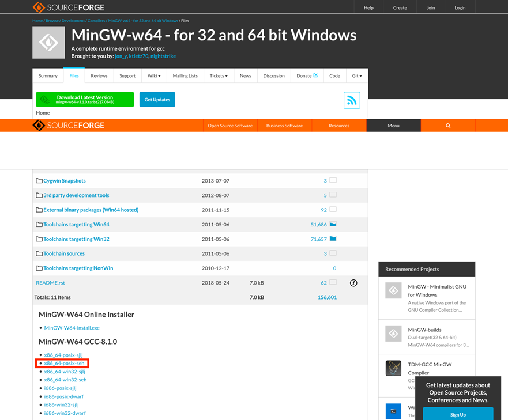Click the Sign Up button

pyautogui.click(x=458, y=414)
